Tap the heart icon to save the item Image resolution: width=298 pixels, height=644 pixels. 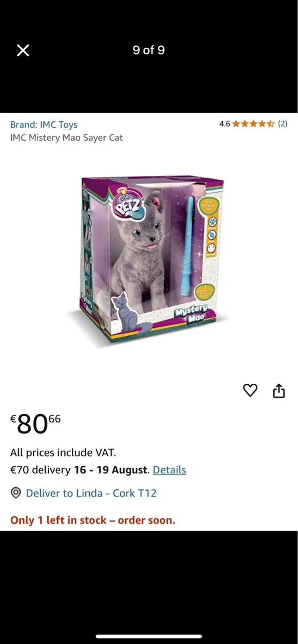point(251,391)
